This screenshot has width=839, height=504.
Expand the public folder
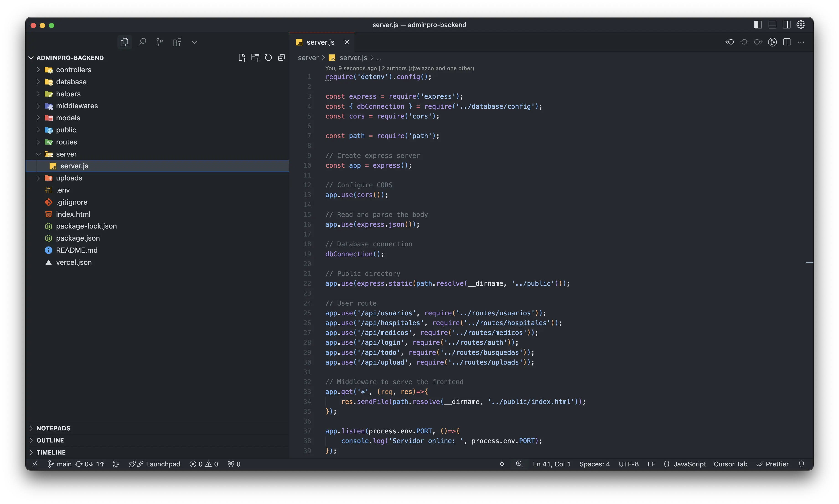(x=38, y=130)
